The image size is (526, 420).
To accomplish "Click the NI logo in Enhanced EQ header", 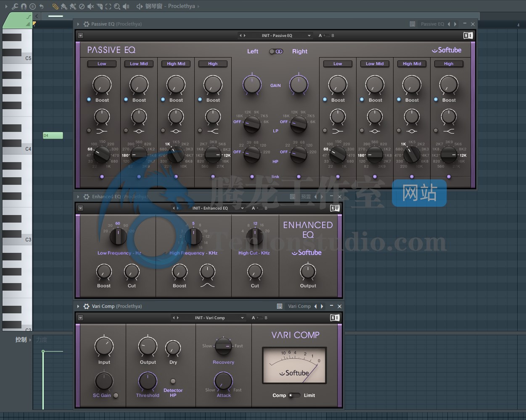I will click(335, 208).
